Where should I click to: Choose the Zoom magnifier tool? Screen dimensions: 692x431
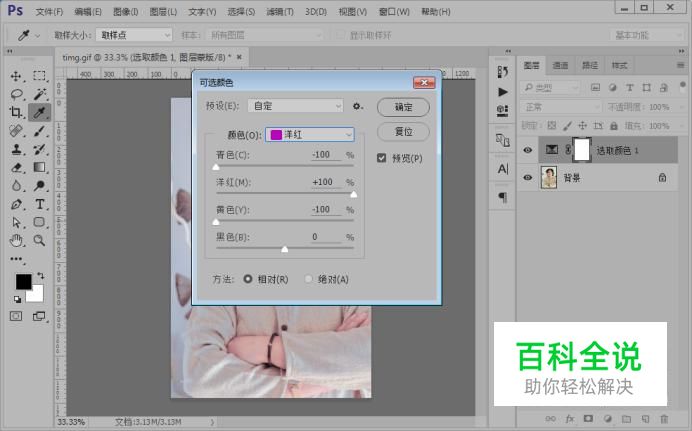(x=39, y=241)
